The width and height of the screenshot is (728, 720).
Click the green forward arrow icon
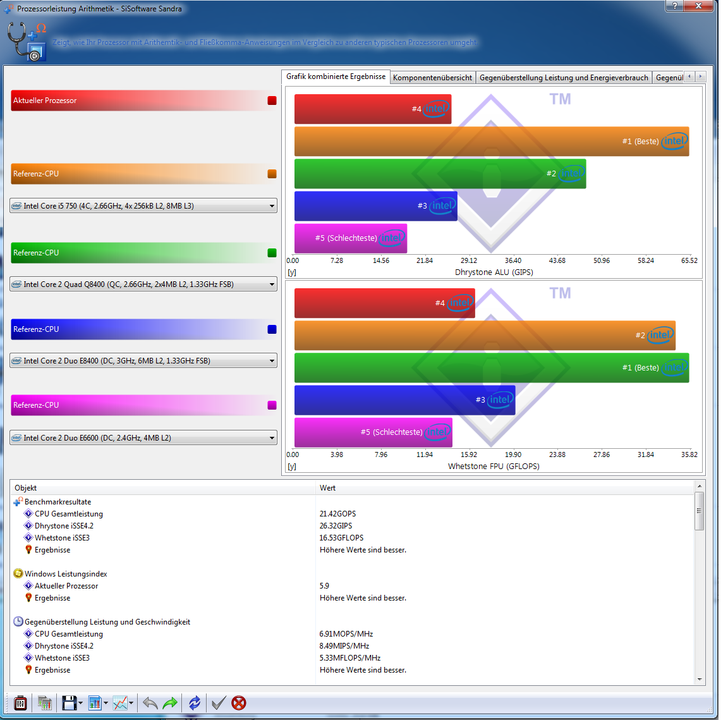(x=171, y=703)
